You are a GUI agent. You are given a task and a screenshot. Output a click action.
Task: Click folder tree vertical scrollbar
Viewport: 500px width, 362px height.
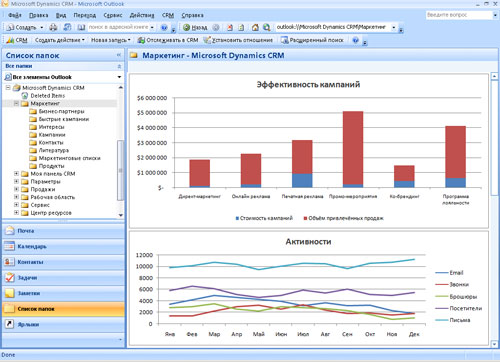120,170
